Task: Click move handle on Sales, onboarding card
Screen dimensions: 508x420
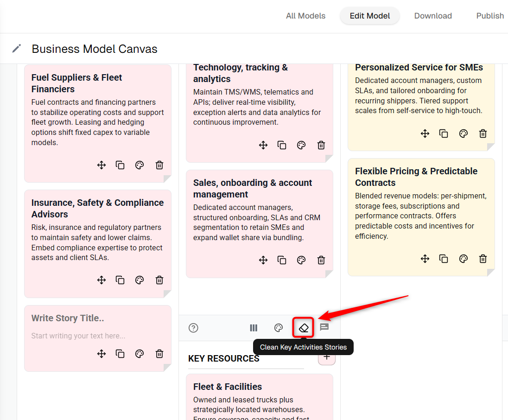Action: point(263,260)
